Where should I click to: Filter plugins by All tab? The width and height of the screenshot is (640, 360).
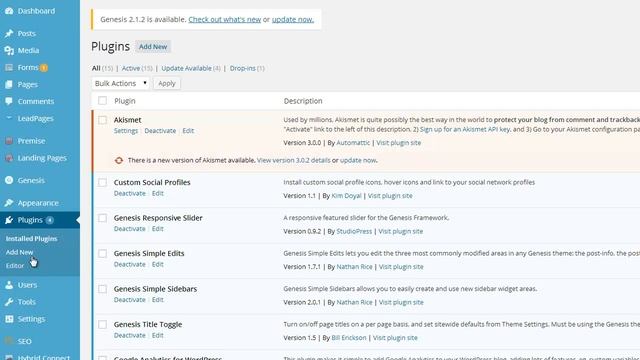tap(96, 68)
